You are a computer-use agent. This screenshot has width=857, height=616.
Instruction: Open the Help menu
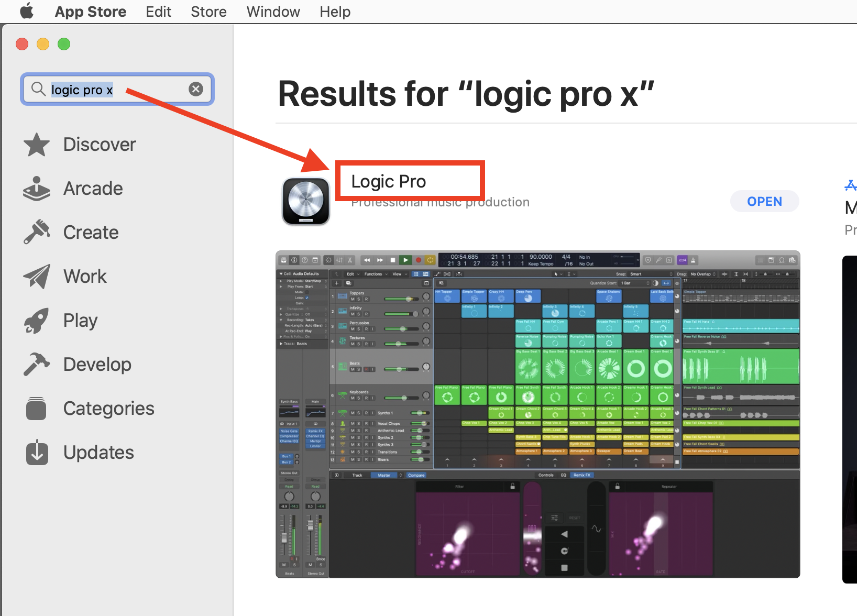coord(335,12)
